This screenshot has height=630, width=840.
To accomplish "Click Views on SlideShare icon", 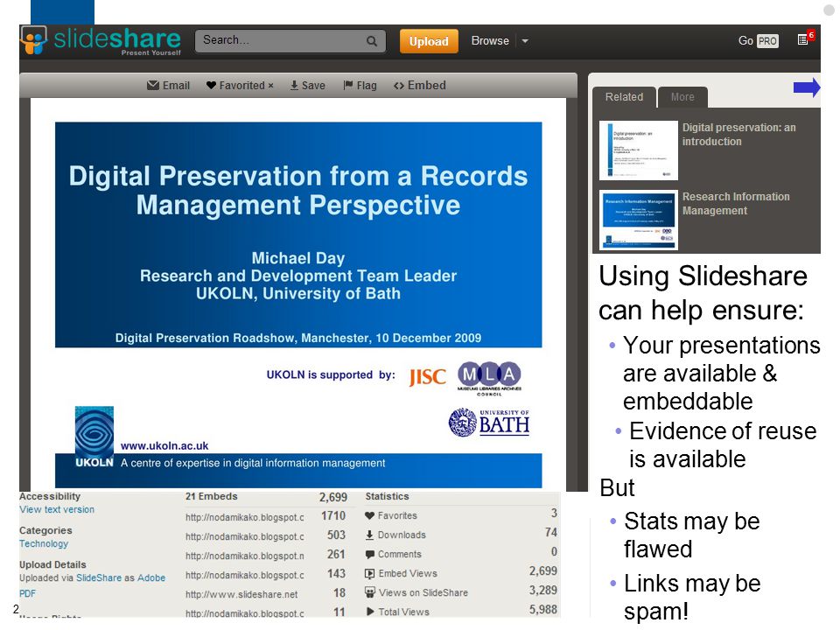I will coord(369,592).
